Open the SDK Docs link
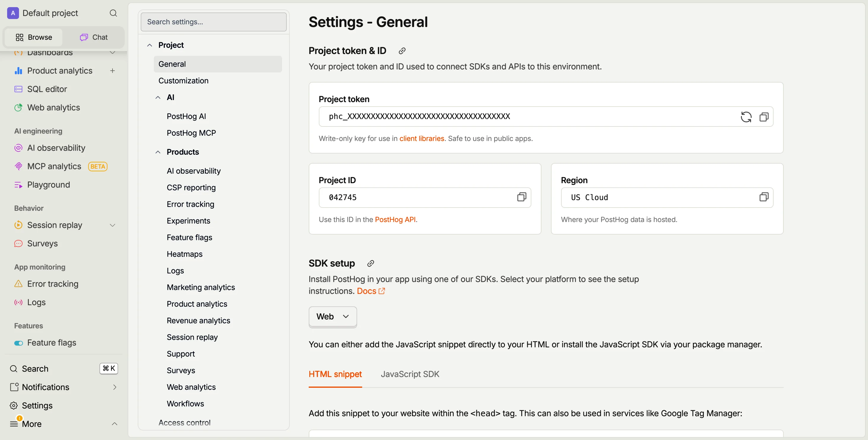 click(x=371, y=291)
